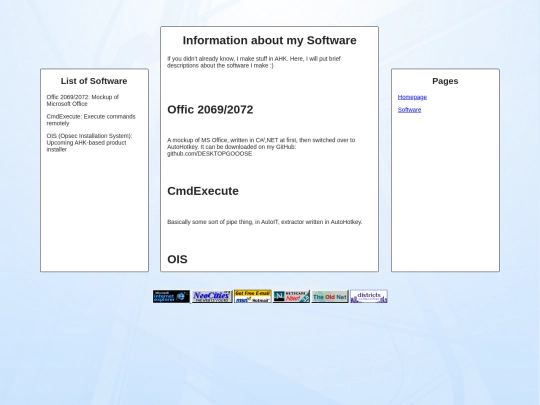Click the districts badge
Viewport: 540px width, 405px height.
(369, 297)
